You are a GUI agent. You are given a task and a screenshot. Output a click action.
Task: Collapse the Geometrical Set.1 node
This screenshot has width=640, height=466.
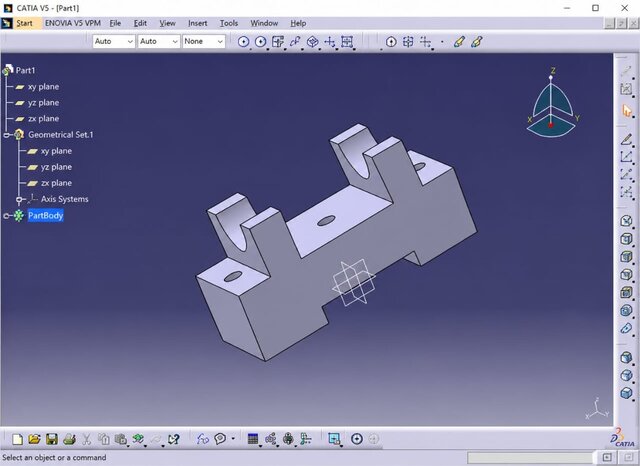point(6,135)
